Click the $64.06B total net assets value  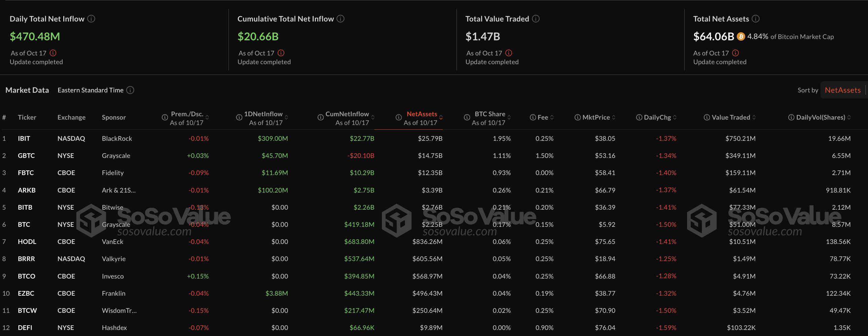713,36
